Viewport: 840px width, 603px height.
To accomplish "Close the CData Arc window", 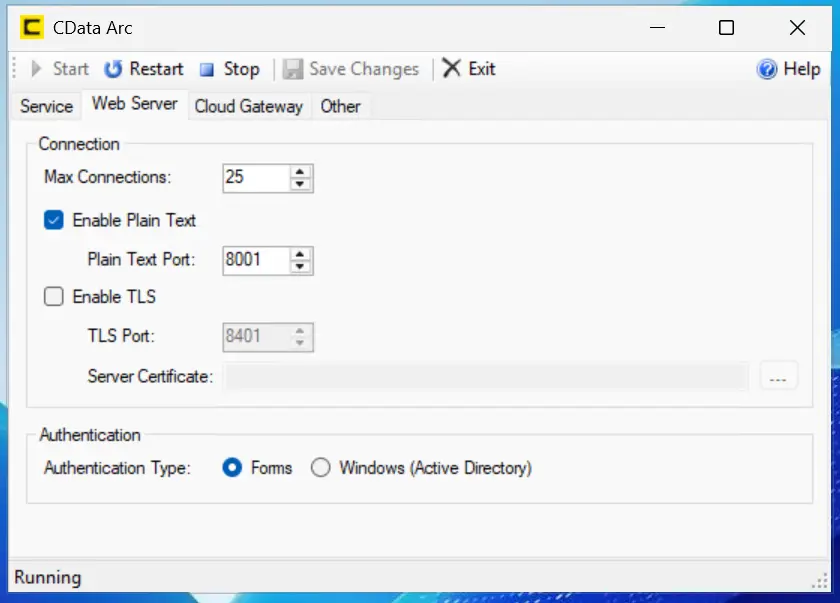I will [x=798, y=27].
